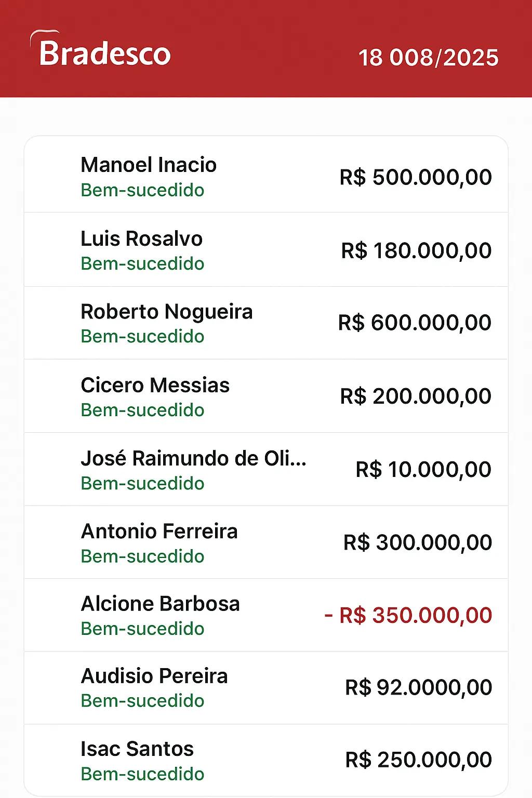The height and width of the screenshot is (798, 532).
Task: Open the Luis Rosalvo transaction
Action: (x=266, y=249)
